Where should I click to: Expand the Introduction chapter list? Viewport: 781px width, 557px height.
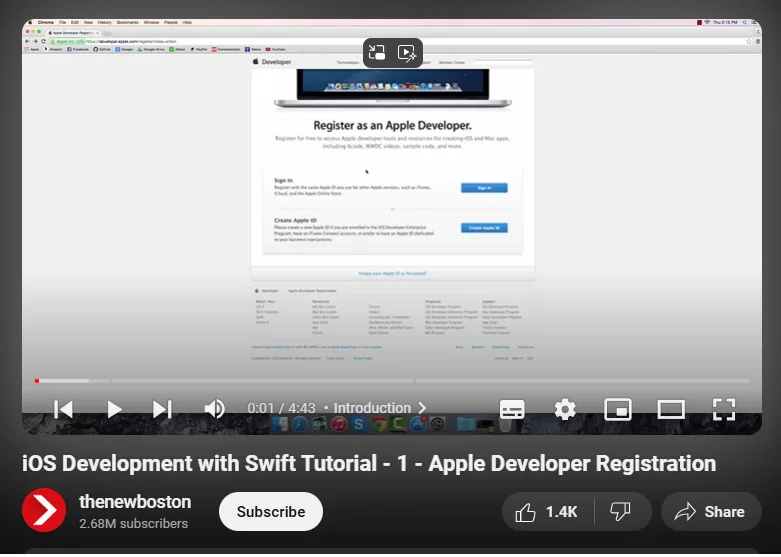point(380,408)
